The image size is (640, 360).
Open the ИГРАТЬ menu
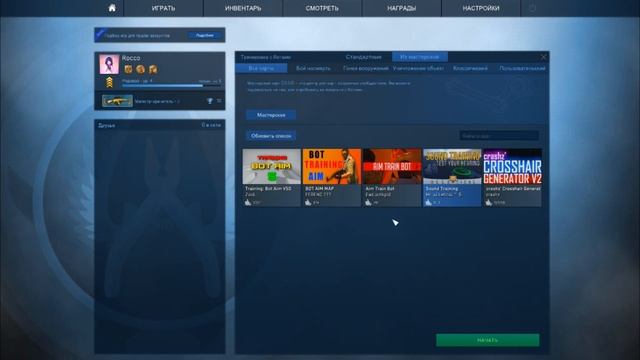click(163, 8)
